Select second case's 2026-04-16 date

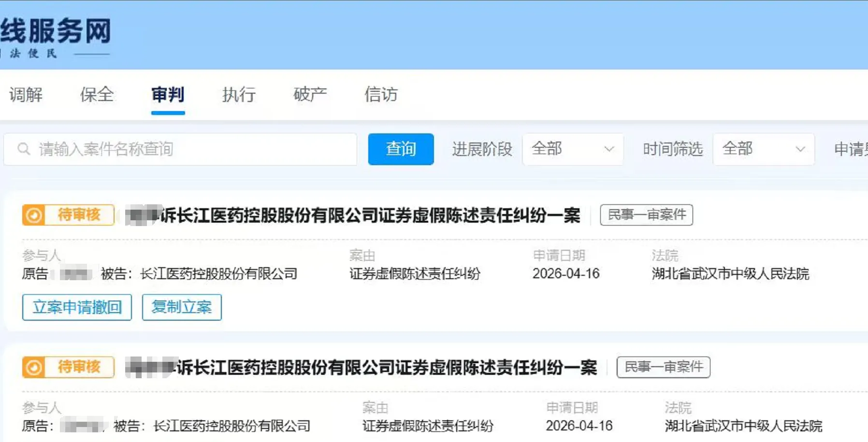579,426
